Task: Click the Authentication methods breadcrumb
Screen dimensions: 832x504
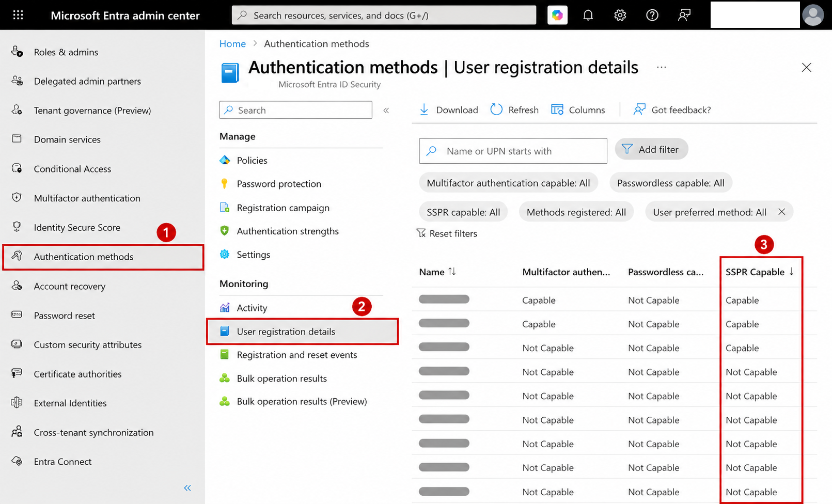Action: click(317, 44)
